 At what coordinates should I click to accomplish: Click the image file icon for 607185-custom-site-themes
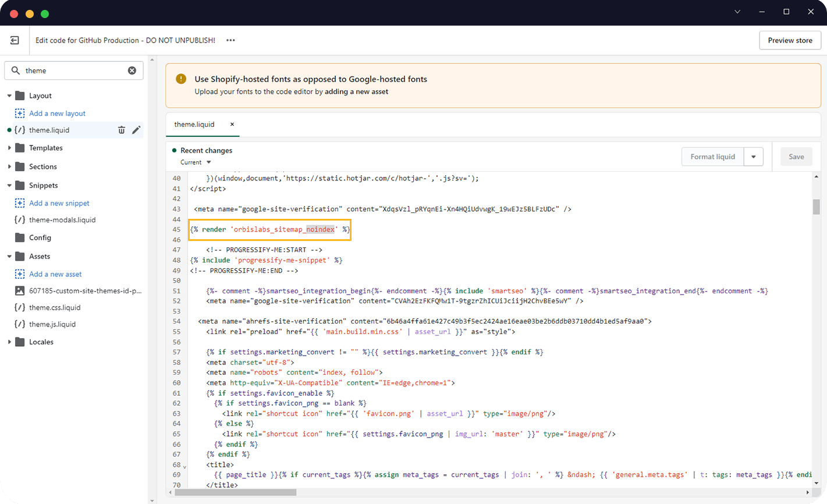point(20,290)
